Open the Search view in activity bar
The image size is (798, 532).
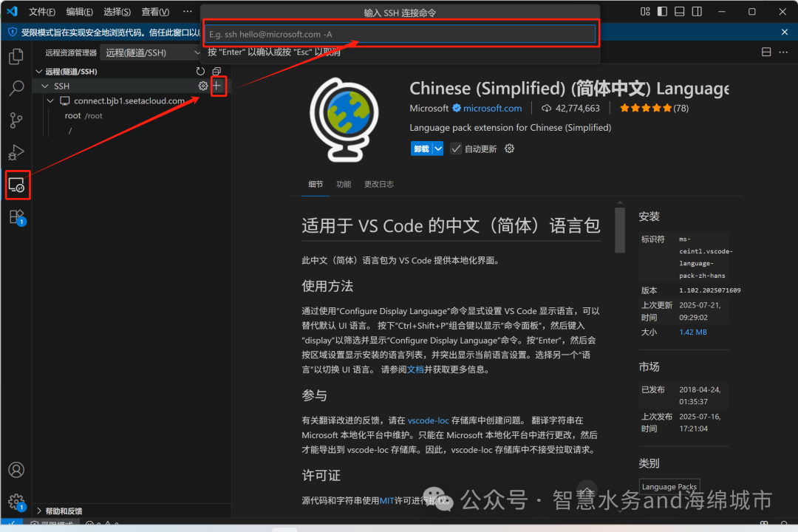pyautogui.click(x=16, y=88)
